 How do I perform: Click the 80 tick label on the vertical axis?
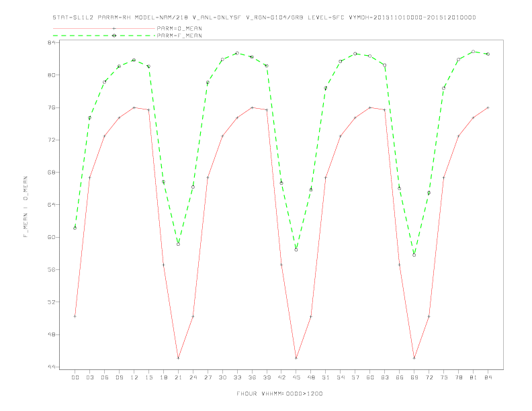point(52,75)
